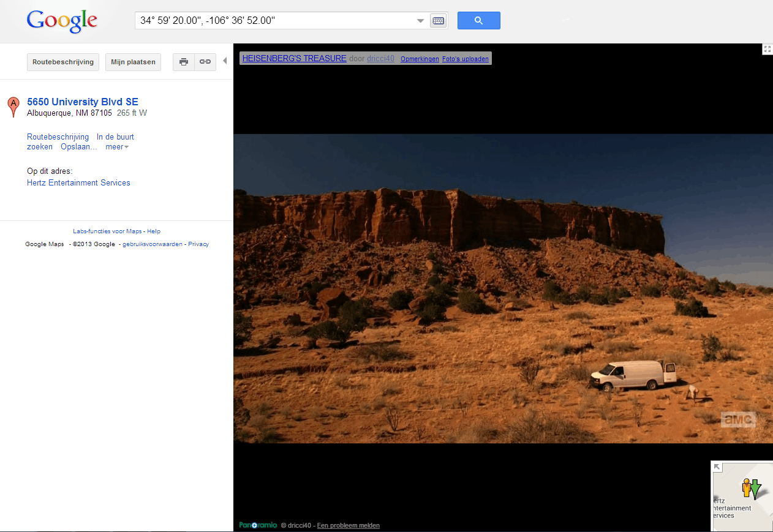Toggle fullscreen with the expand icon
This screenshot has width=773, height=532.
(767, 49)
